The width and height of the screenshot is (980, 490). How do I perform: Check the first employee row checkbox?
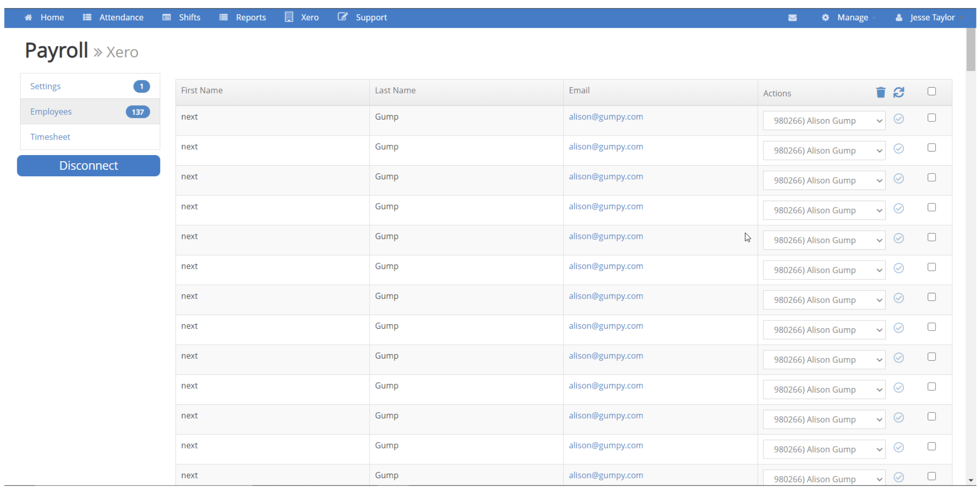[x=931, y=118]
